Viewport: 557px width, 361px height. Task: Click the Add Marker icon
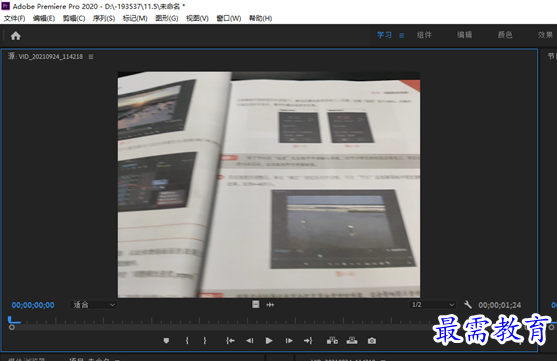166,341
